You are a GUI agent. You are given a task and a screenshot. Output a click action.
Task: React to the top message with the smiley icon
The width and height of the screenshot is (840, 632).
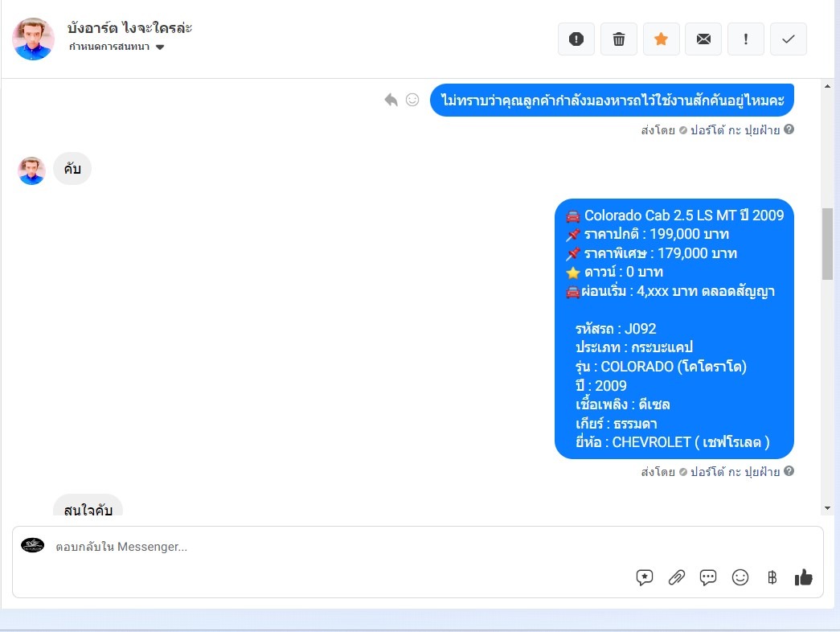[412, 100]
